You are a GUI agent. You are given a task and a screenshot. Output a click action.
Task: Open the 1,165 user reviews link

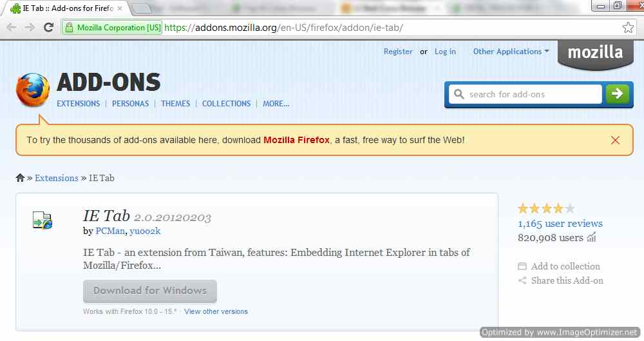coord(560,223)
